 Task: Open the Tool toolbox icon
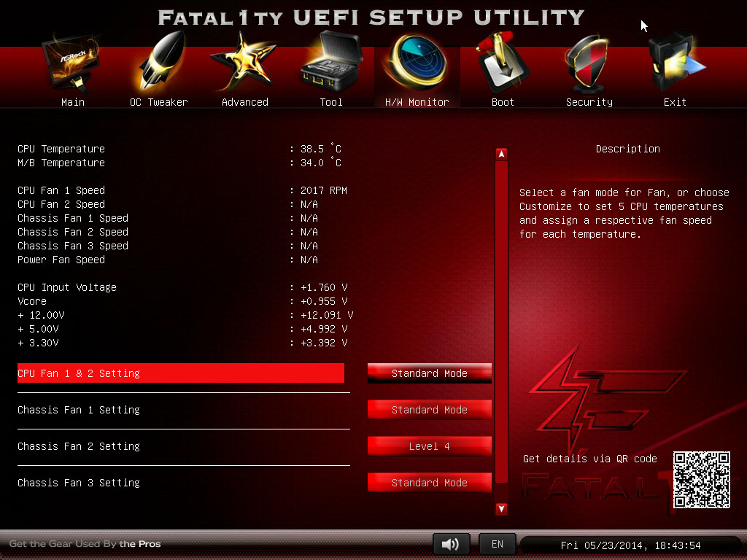tap(331, 61)
